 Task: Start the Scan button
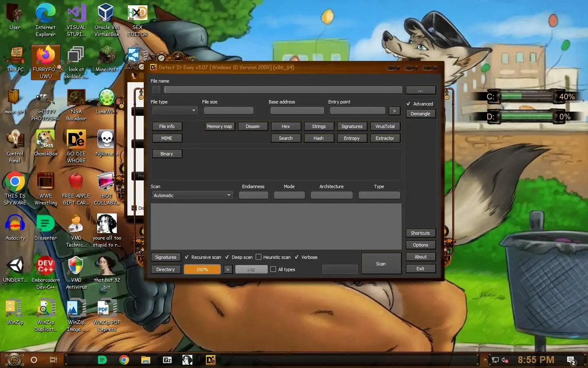pyautogui.click(x=381, y=264)
